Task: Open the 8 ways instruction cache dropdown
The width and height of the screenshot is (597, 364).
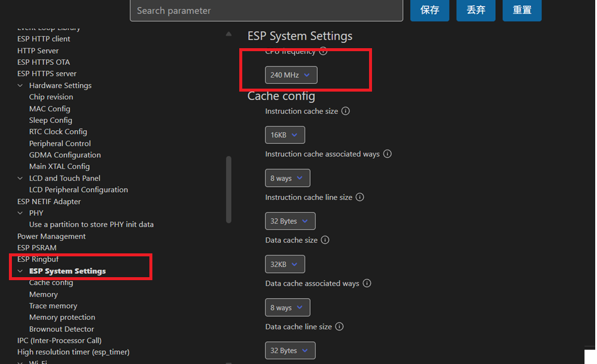Action: (x=287, y=178)
